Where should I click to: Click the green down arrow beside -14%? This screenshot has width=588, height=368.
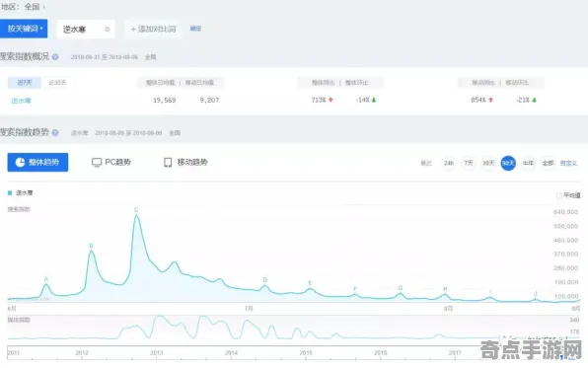[374, 101]
